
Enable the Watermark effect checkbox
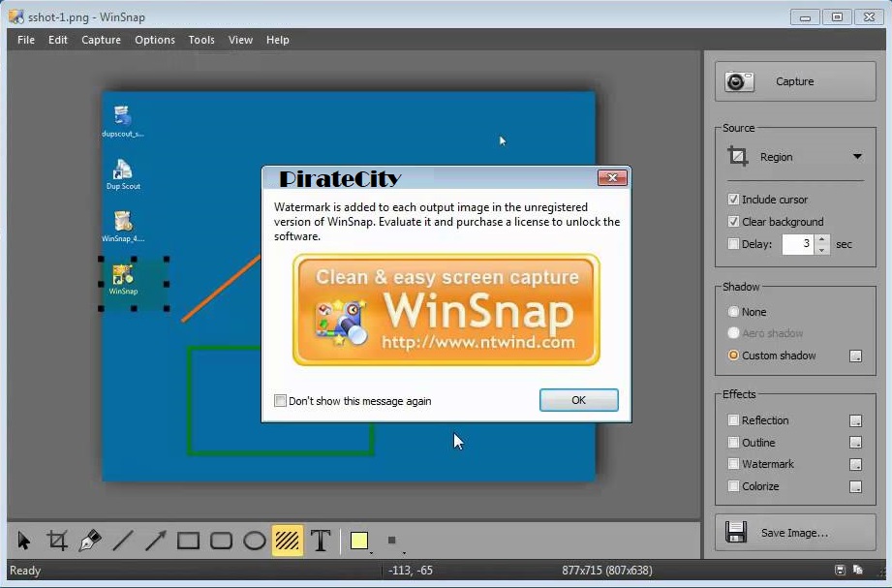point(733,464)
